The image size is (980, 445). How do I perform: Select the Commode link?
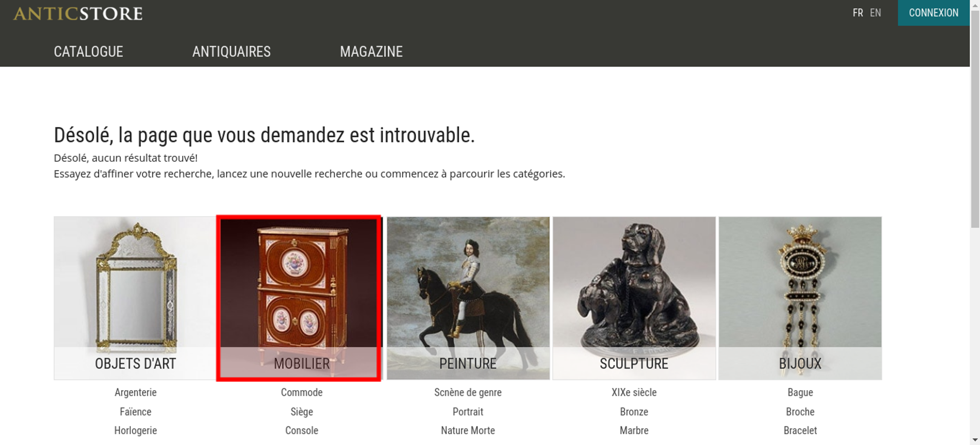(302, 392)
